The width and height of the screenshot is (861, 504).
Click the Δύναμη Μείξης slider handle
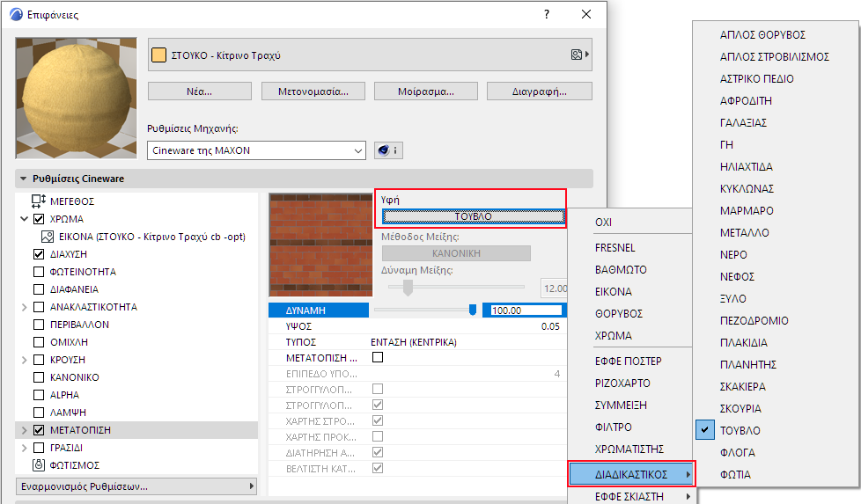pos(408,287)
